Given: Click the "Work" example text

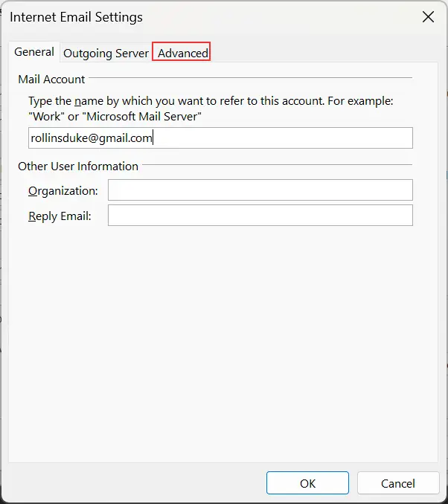Looking at the screenshot, I should (x=44, y=117).
